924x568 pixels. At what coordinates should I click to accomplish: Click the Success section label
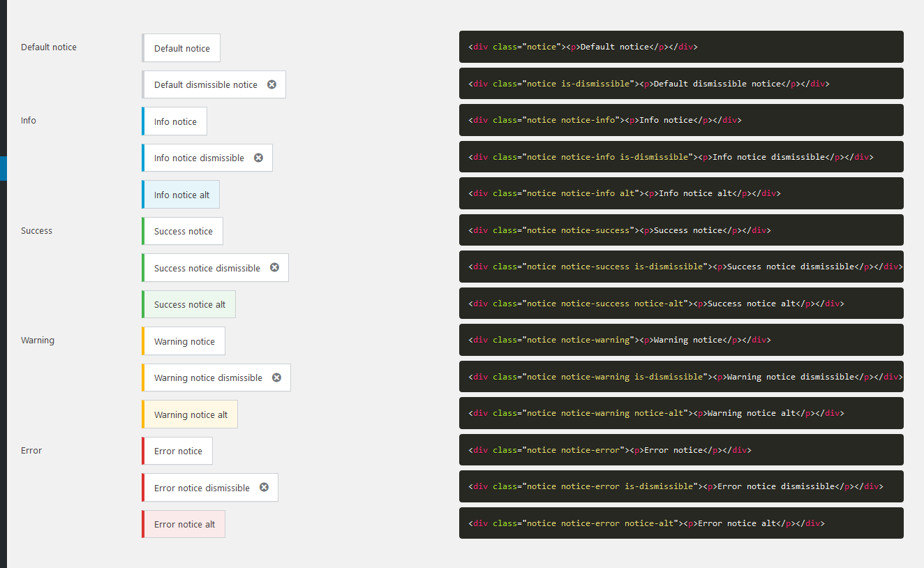point(36,230)
